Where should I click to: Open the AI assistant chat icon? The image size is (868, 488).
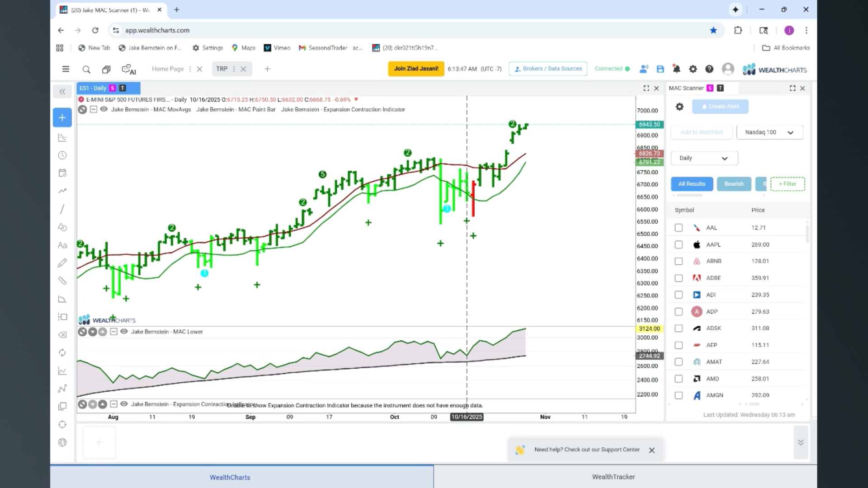click(129, 70)
